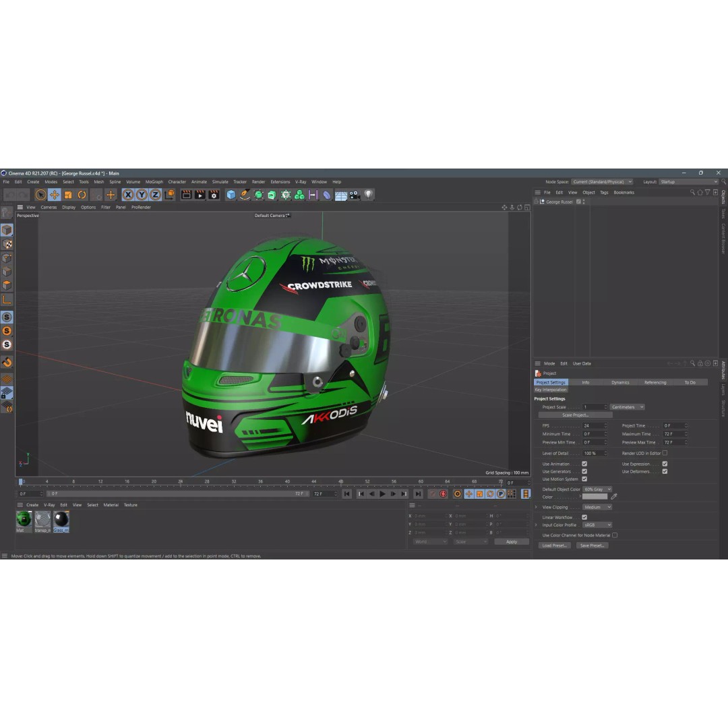Image resolution: width=728 pixels, height=728 pixels.
Task: Click Render to Picture Viewer icon
Action: tap(200, 195)
